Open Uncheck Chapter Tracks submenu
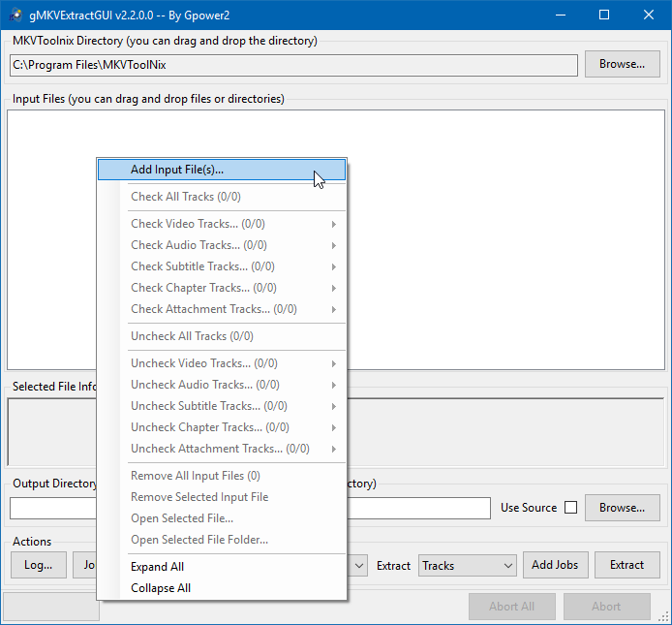 click(x=222, y=427)
